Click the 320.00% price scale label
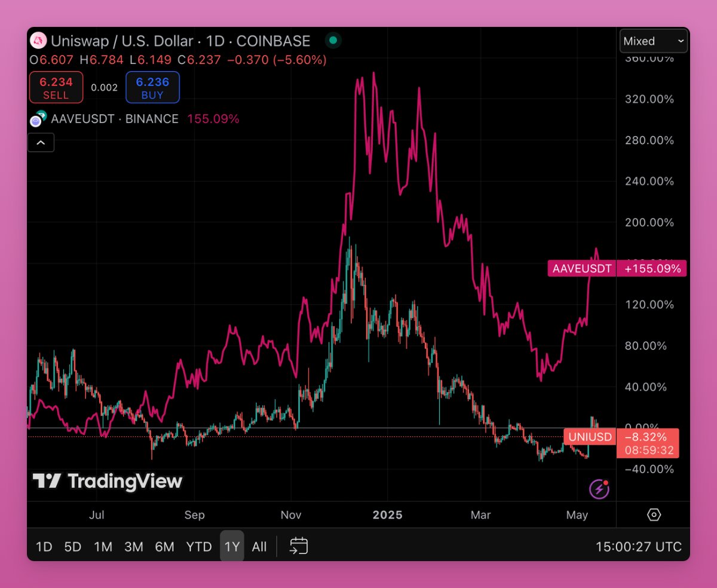717x588 pixels. point(649,99)
